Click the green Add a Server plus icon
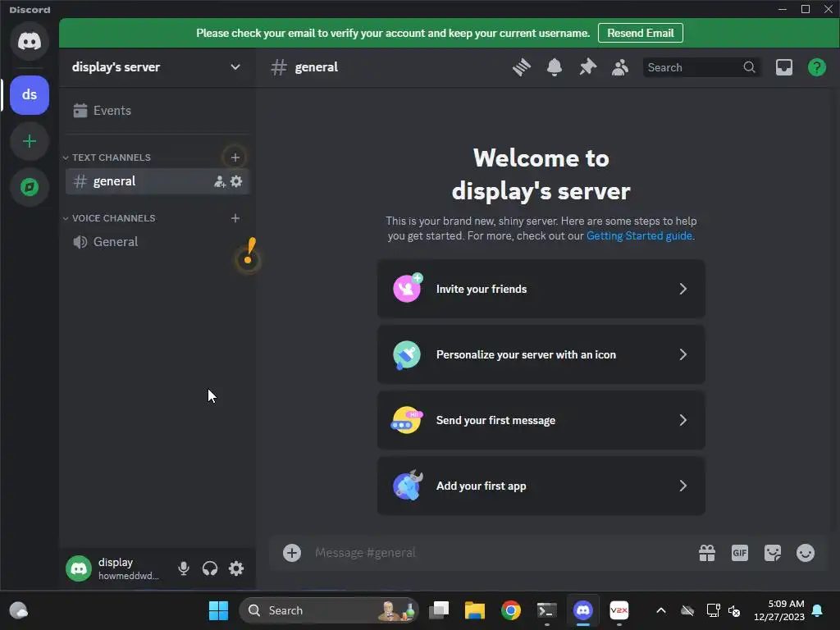Screen dimensions: 840x630 pos(30,141)
